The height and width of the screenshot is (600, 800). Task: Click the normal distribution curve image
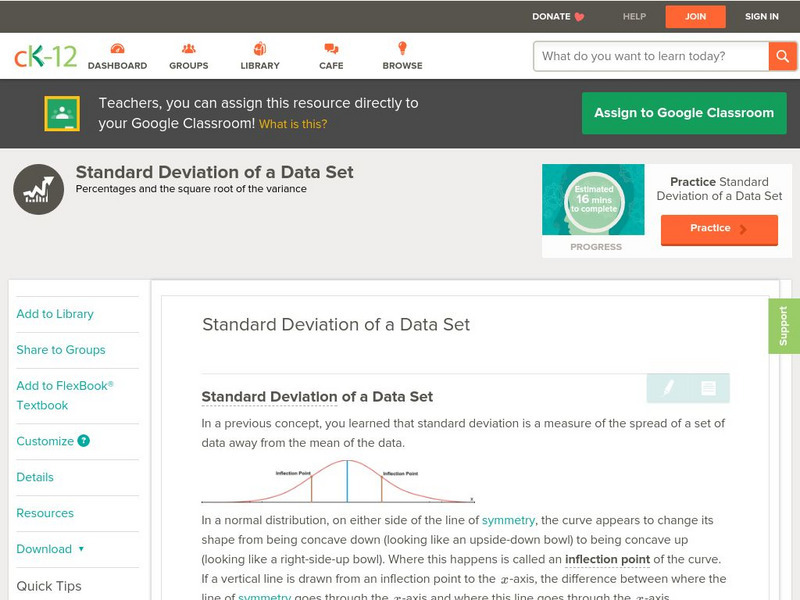click(x=338, y=481)
